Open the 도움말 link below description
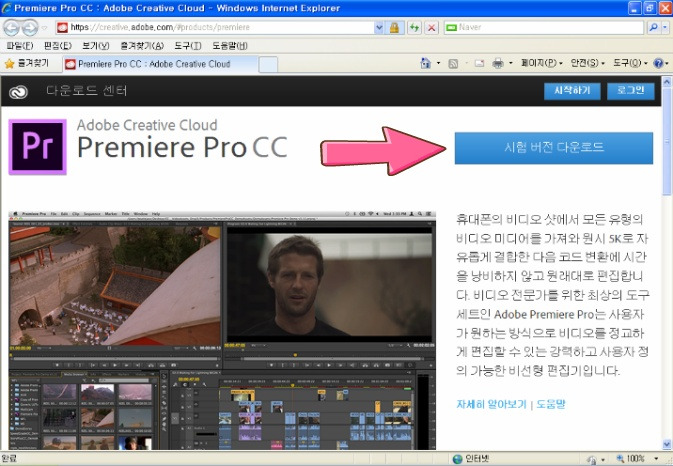The width and height of the screenshot is (673, 466). coord(551,404)
